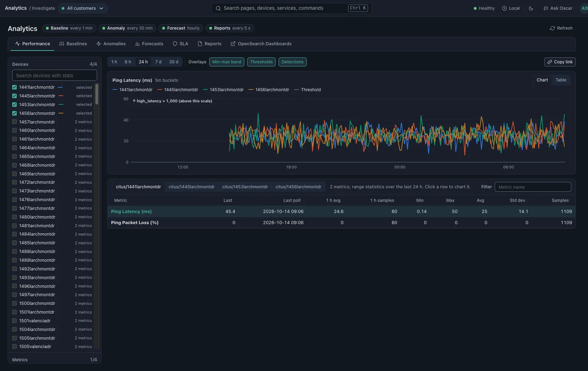Image resolution: width=588 pixels, height=371 pixels.
Task: Click the Healthy status indicator
Action: pos(484,8)
